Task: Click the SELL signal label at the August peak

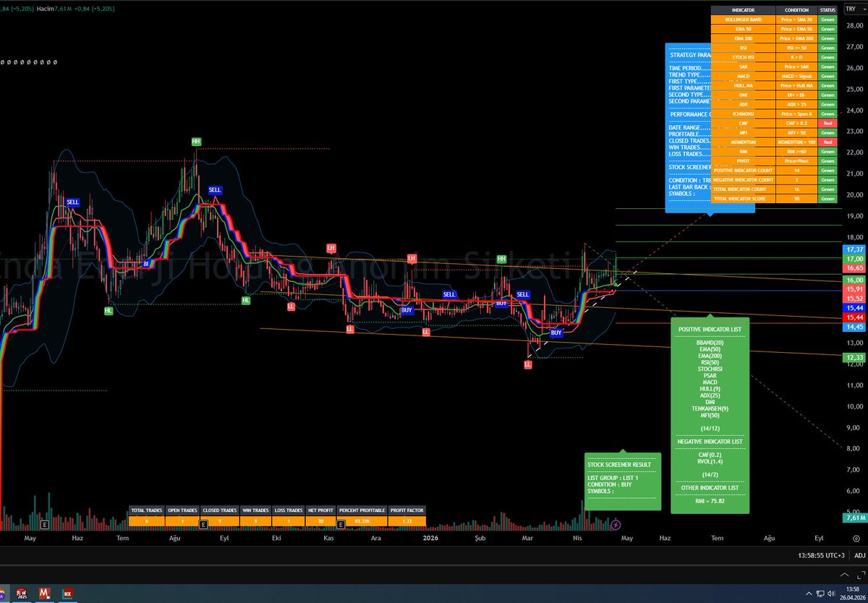Action: click(215, 189)
